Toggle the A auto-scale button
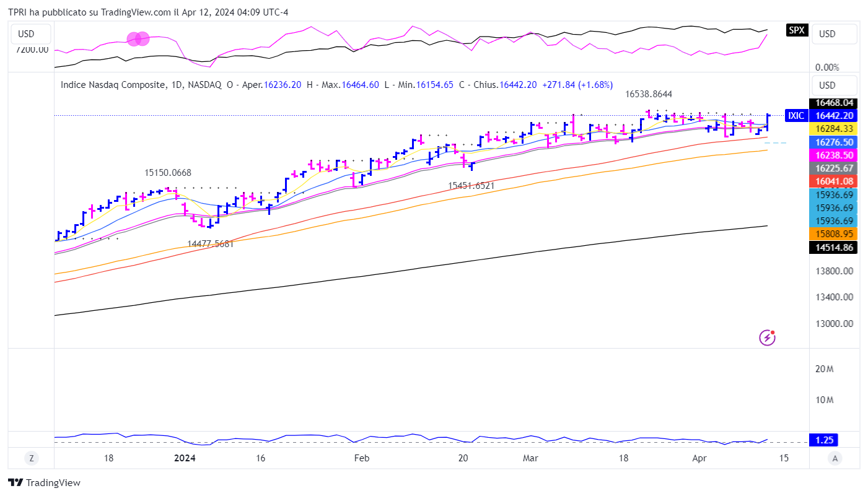 coord(835,458)
